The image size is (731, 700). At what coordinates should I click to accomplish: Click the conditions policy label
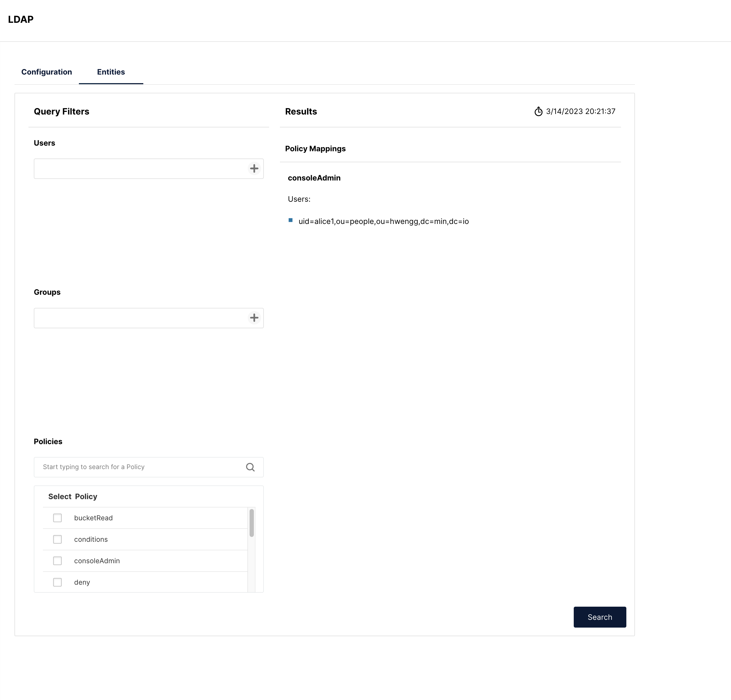(91, 539)
